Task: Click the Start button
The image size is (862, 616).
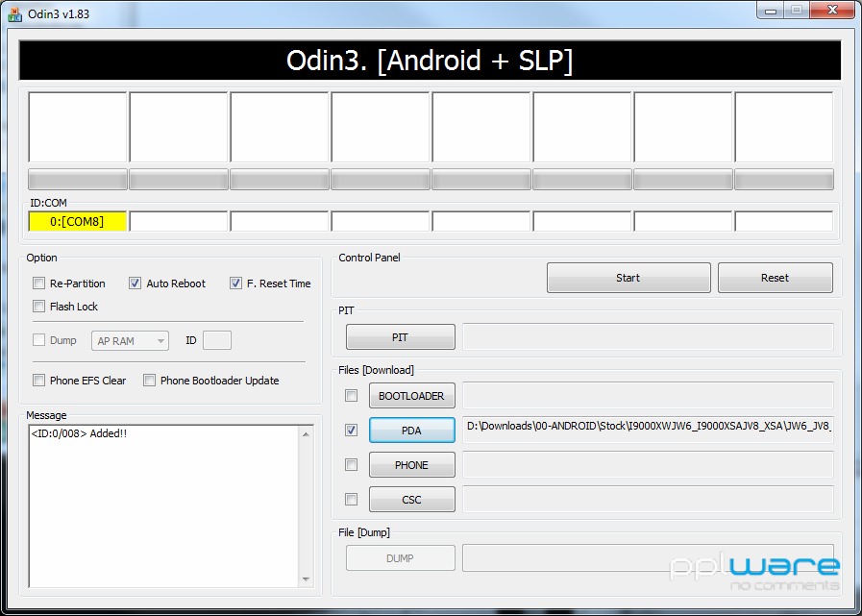Action: [628, 278]
